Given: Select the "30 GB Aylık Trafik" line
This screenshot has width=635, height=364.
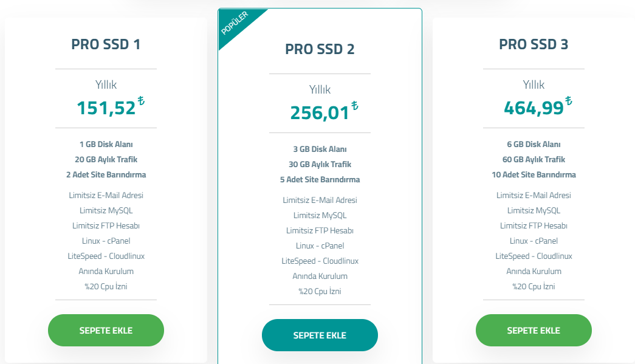Looking at the screenshot, I should point(320,165).
